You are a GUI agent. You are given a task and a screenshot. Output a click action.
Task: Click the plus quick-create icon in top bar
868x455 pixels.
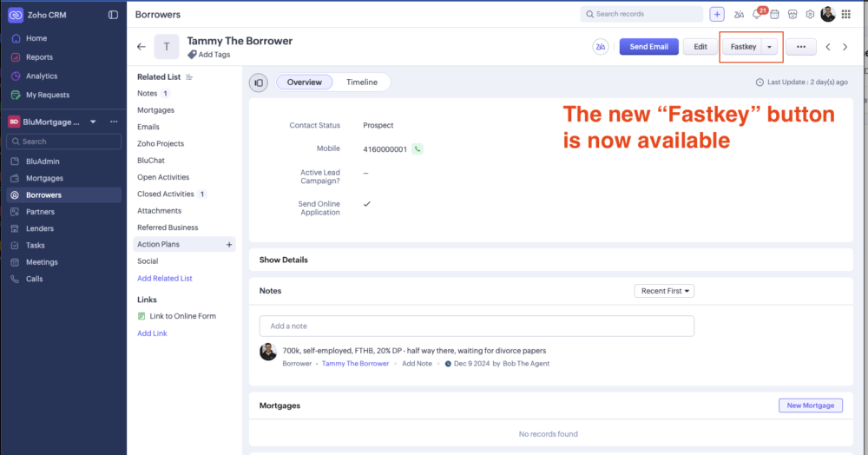coord(717,14)
